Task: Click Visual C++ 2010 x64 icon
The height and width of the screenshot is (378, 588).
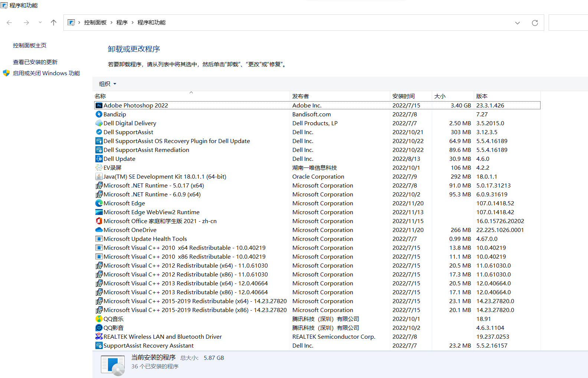Action: (99, 248)
